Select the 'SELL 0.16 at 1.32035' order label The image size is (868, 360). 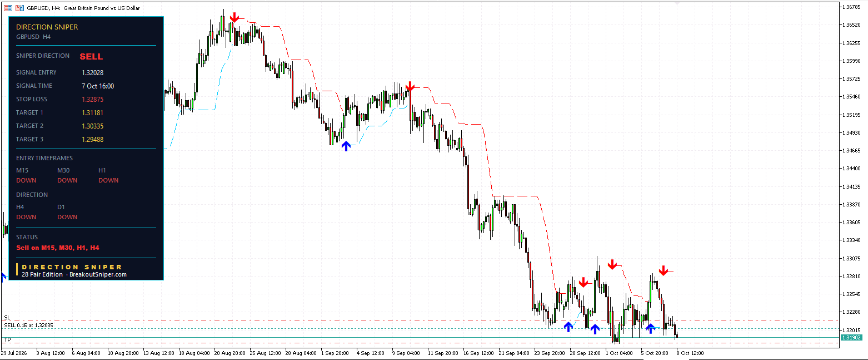tap(28, 325)
